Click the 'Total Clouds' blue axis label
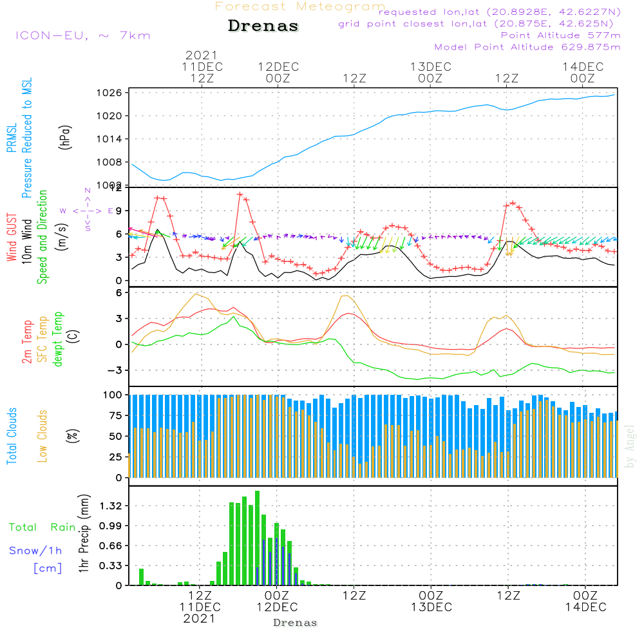The image size is (644, 644). 12,436
